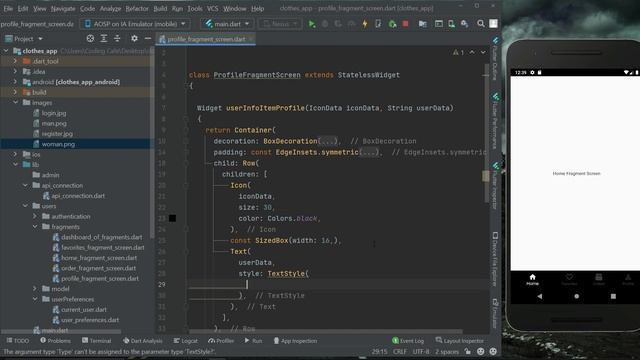
Task: Select woman.png in the project tree
Action: pyautogui.click(x=58, y=144)
